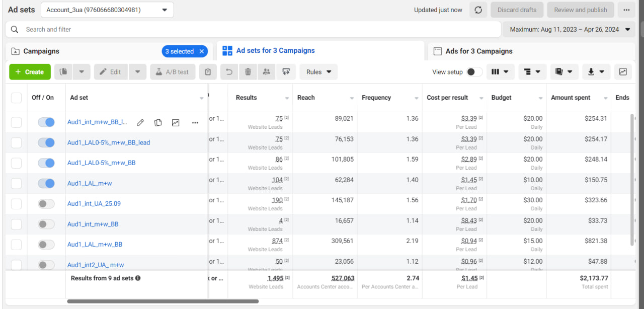Select the Ad sets for 3 Campaigns tab
Image resolution: width=644 pixels, height=309 pixels.
(320, 51)
